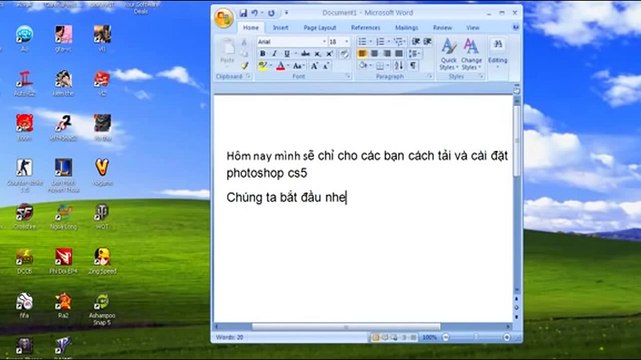
Task: Undo the last action in Word
Action: tap(254, 13)
